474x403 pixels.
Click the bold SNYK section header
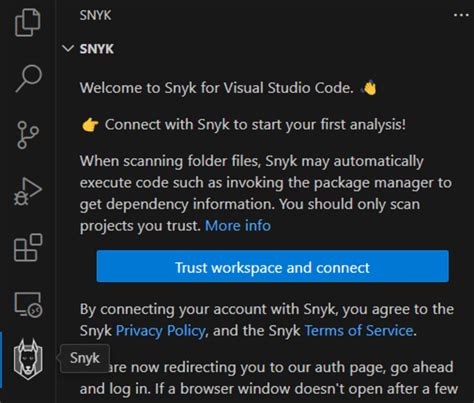point(97,49)
